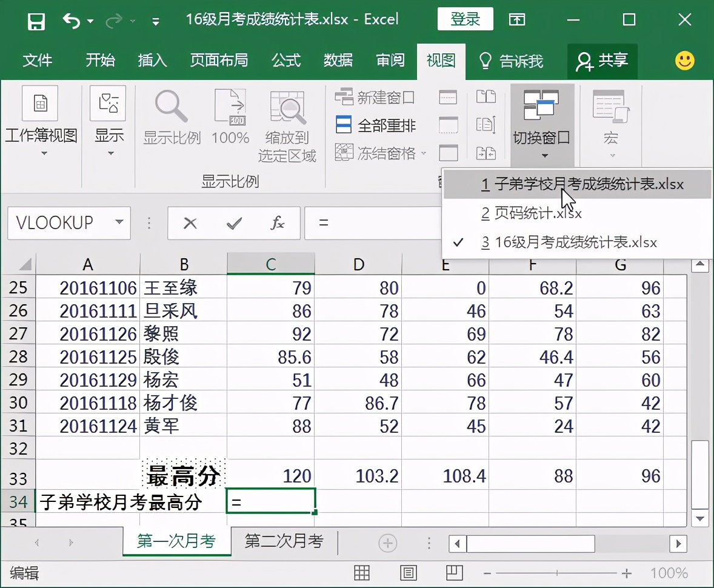Open the 第二次月考 sheet tab
This screenshot has width=714, height=588.
(x=284, y=543)
